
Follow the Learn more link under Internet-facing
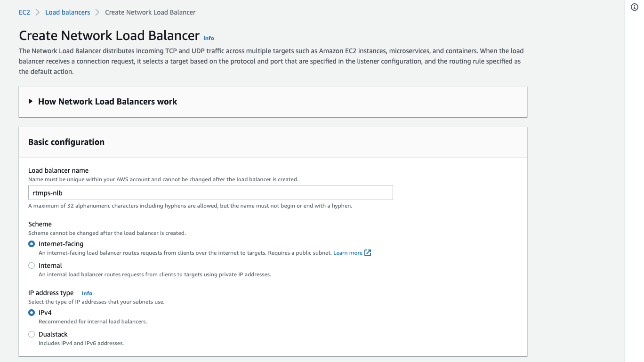pos(348,253)
